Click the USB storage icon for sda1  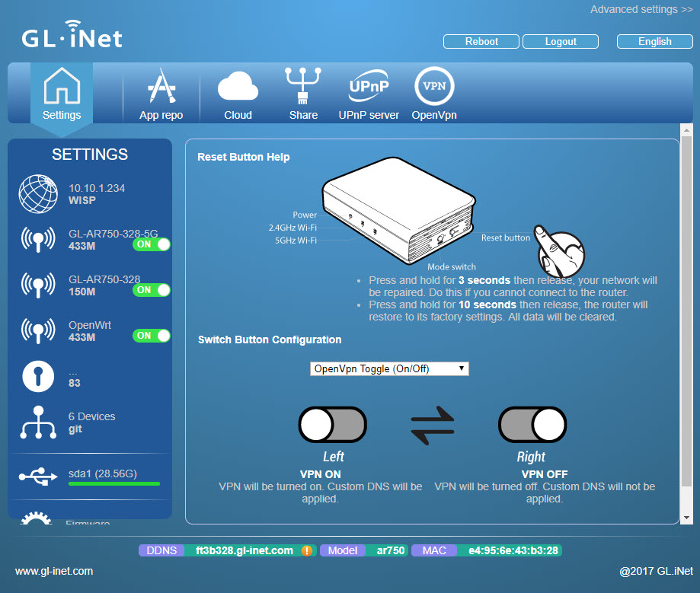(x=38, y=477)
